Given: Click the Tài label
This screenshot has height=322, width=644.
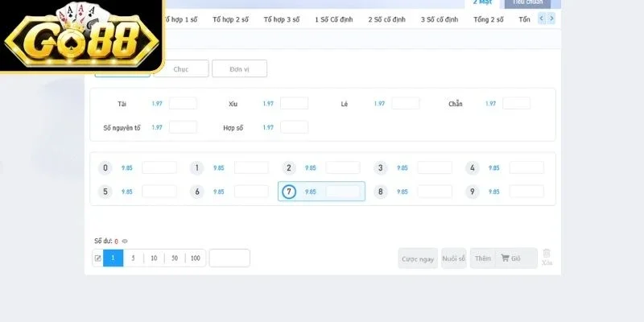Looking at the screenshot, I should click(122, 104).
